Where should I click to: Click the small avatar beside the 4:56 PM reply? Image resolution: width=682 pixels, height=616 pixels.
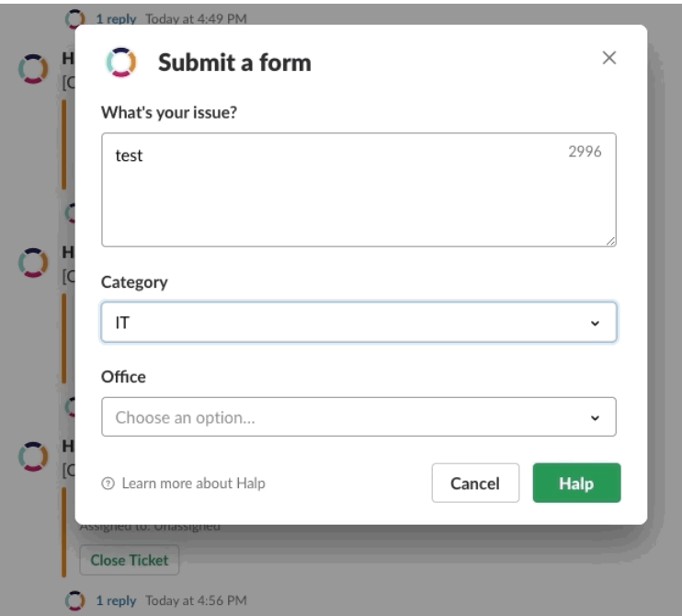75,600
